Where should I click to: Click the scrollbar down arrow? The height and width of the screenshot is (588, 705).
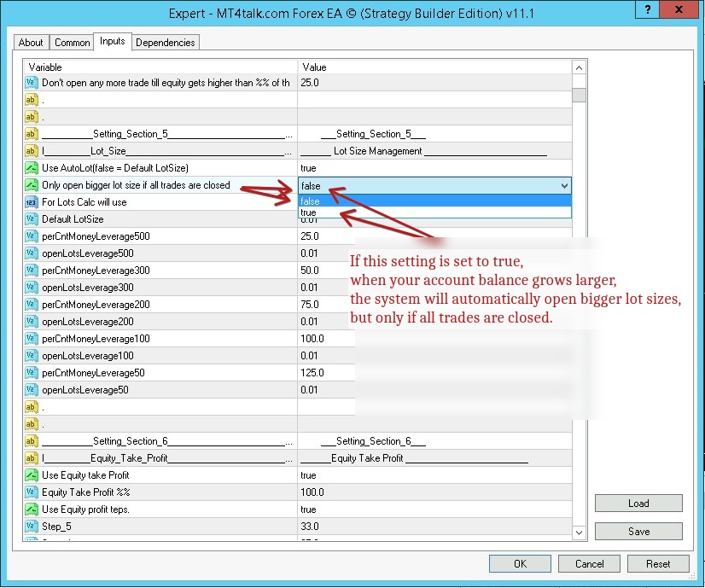click(x=579, y=533)
